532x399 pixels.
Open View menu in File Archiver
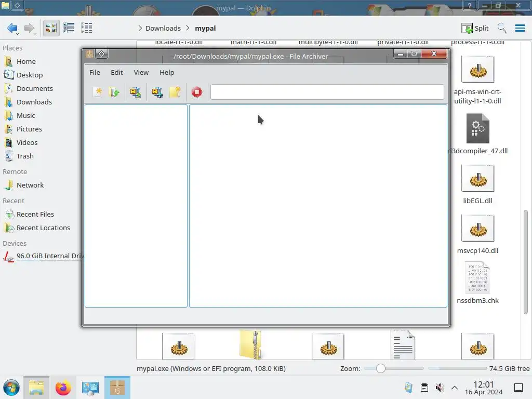[x=141, y=72]
